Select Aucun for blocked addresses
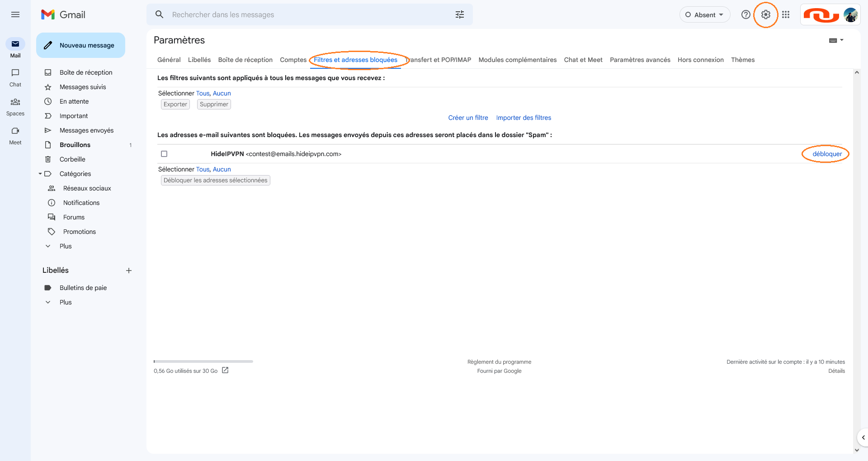 pyautogui.click(x=222, y=169)
